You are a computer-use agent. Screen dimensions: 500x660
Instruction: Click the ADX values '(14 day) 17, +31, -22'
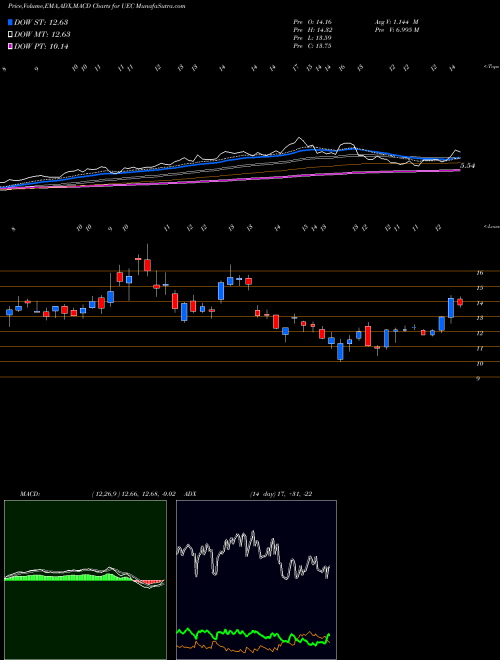tap(281, 494)
